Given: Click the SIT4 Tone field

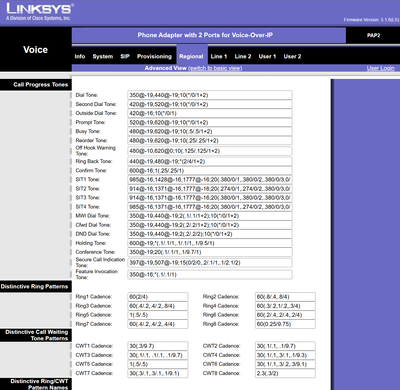Looking at the screenshot, I should [x=210, y=207].
